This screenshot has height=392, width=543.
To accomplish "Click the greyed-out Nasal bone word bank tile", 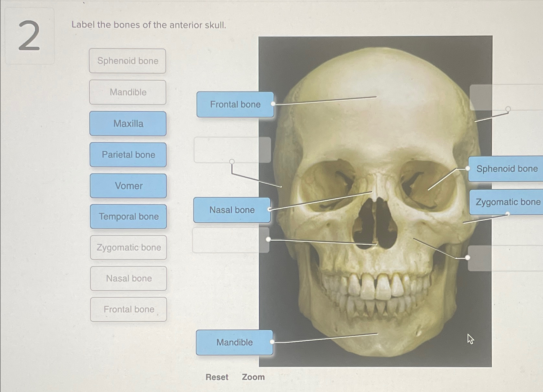I will [128, 278].
